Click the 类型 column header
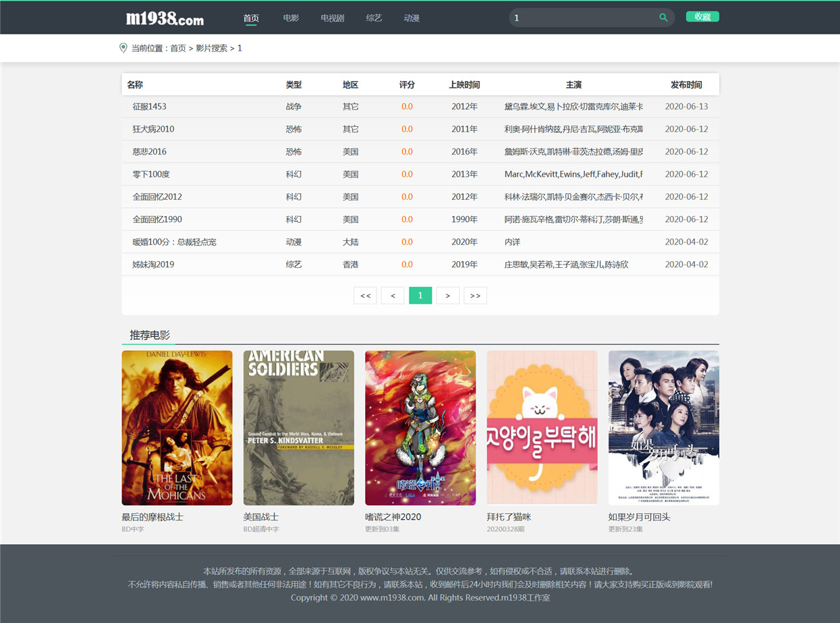 293,85
